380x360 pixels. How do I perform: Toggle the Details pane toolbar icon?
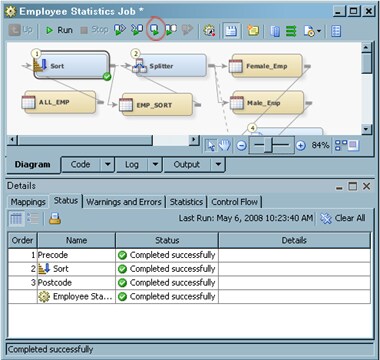(231, 31)
